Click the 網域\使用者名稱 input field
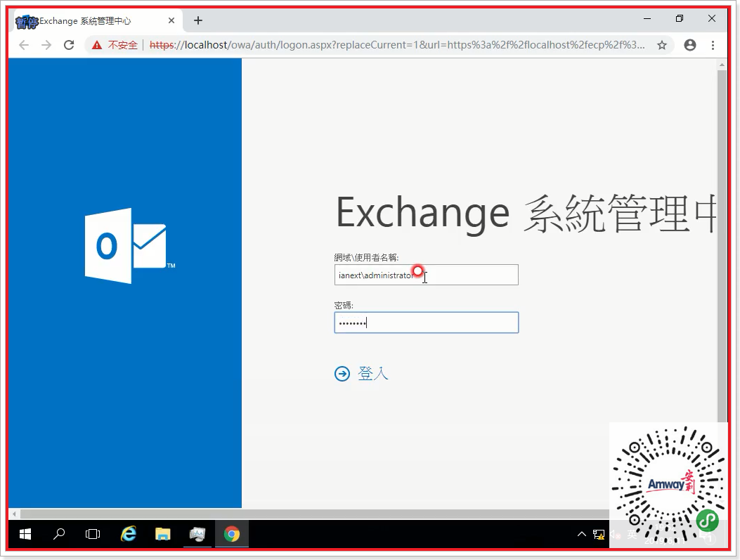Viewport: 740px width, 560px height. [x=426, y=275]
